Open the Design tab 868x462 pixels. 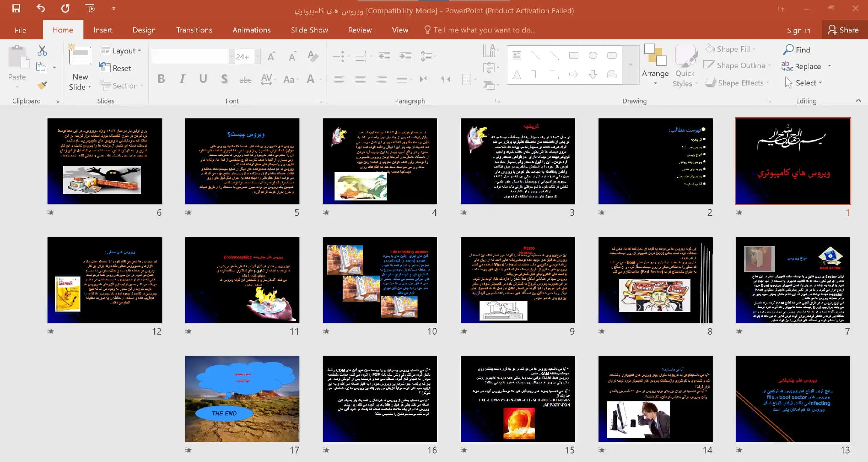(144, 30)
